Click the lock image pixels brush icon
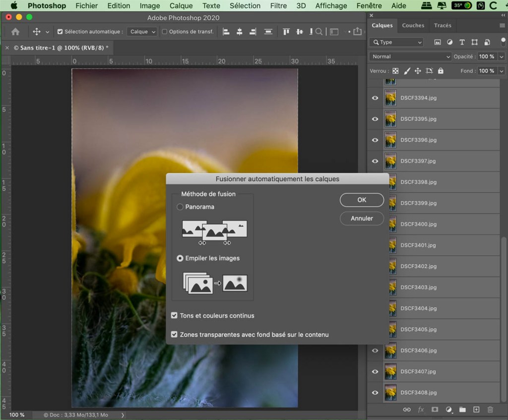Image resolution: width=508 pixels, height=420 pixels. tap(407, 71)
